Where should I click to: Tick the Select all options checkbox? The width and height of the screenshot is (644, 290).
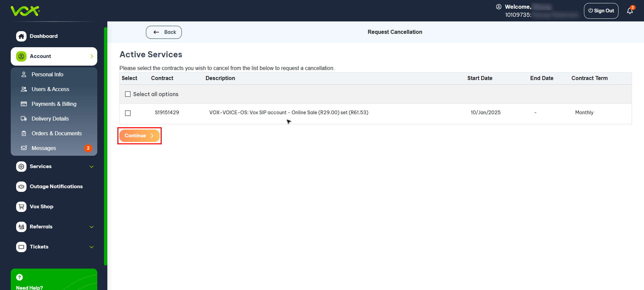(x=128, y=94)
